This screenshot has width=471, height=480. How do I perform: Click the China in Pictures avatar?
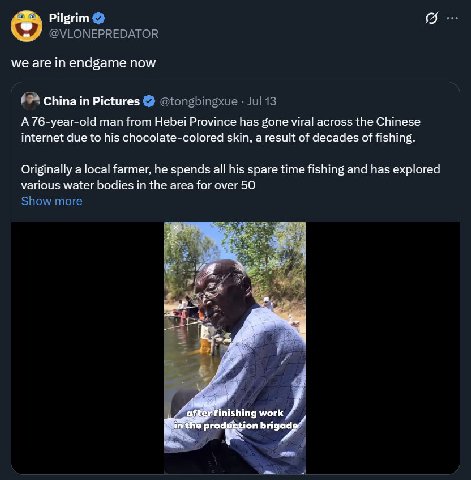coord(30,101)
